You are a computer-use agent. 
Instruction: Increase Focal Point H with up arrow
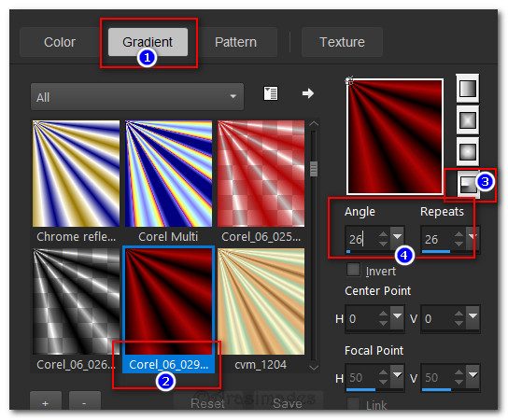point(383,372)
